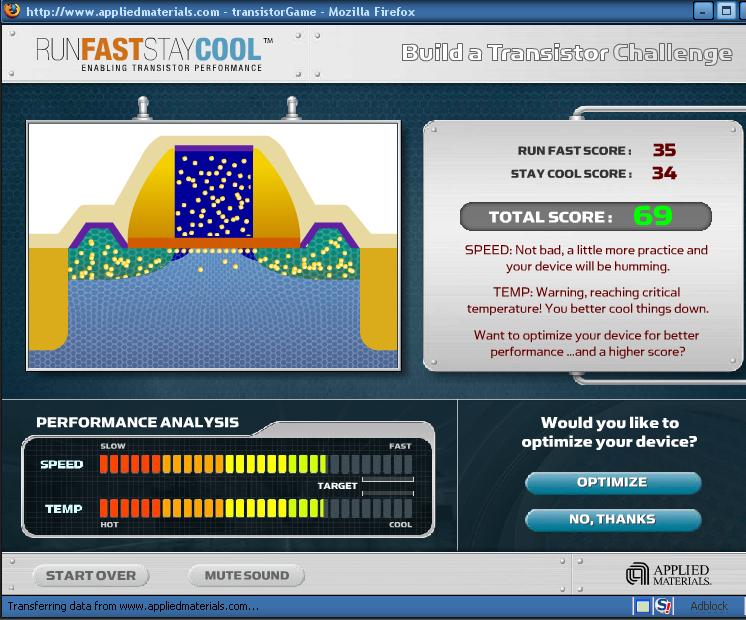Click the SPEED feedback message
This screenshot has width=746, height=620.
tap(586, 258)
